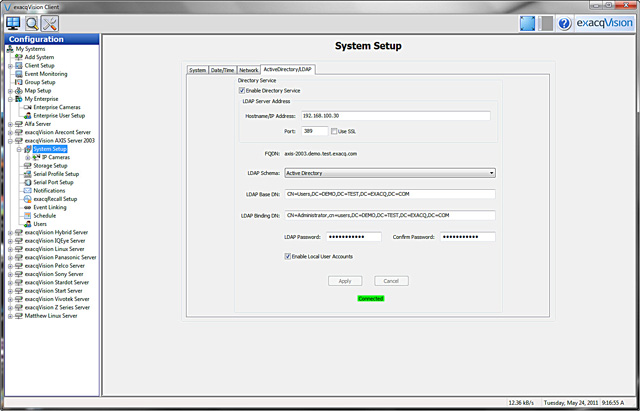
Task: Click the blue help question mark icon
Action: [x=565, y=23]
